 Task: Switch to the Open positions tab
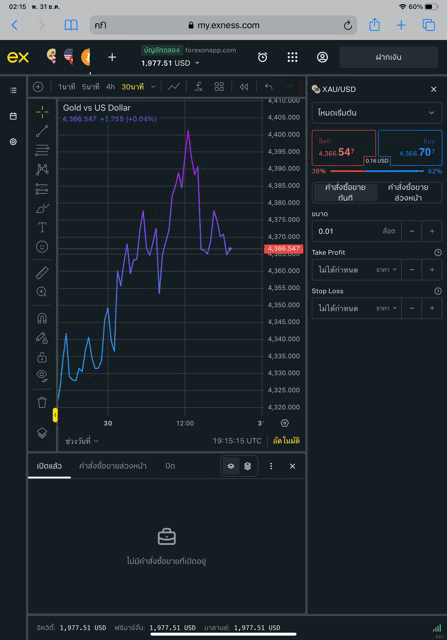click(49, 466)
